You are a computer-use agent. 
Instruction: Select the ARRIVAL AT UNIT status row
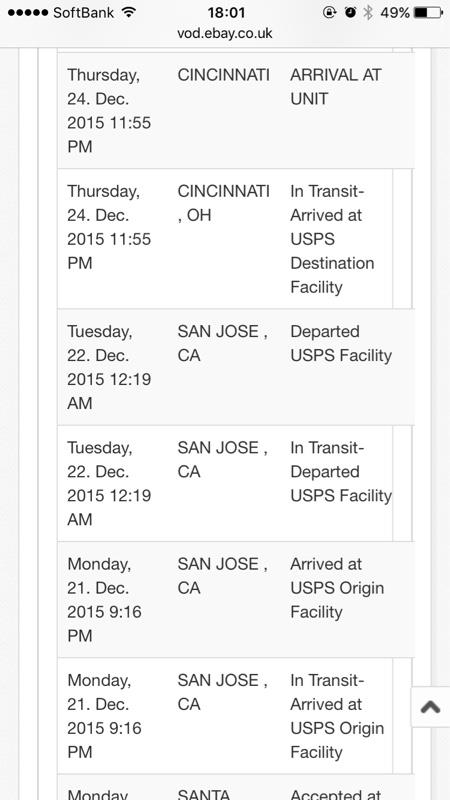click(236, 111)
